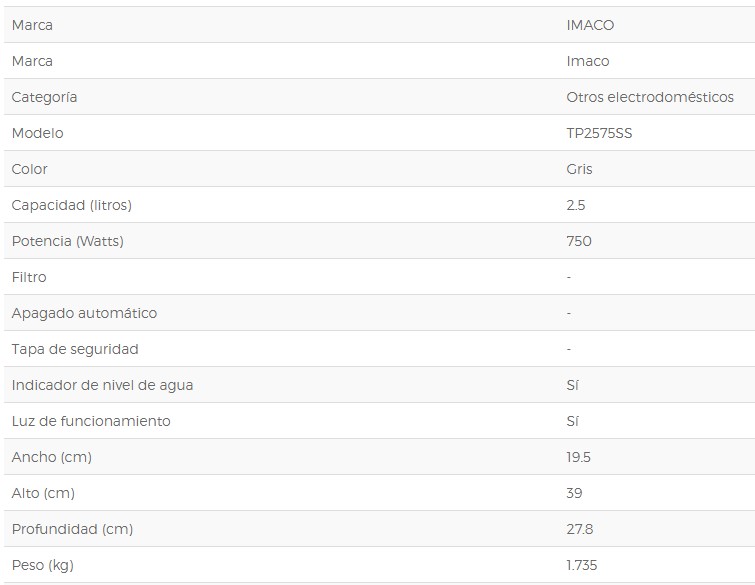Click the Filtro row label

tap(29, 277)
